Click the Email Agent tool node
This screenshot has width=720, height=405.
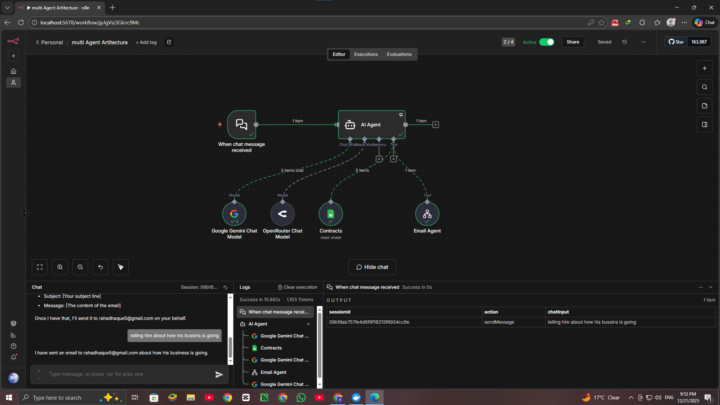point(427,213)
